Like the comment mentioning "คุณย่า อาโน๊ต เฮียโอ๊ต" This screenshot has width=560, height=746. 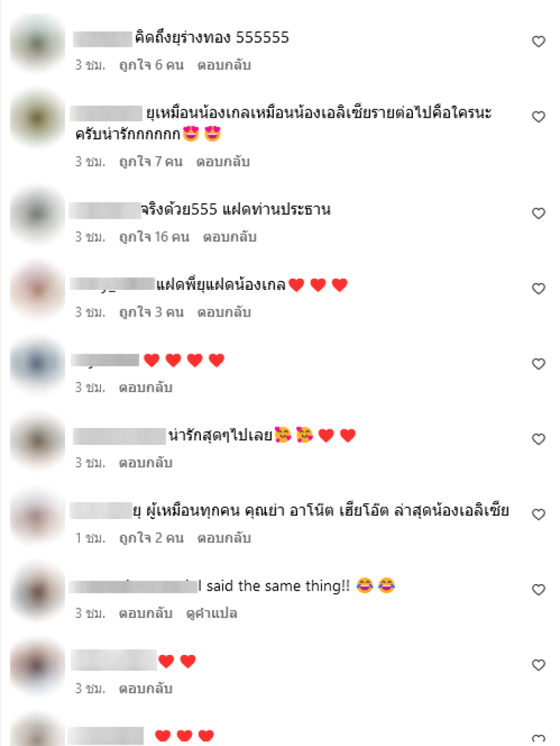tap(538, 514)
